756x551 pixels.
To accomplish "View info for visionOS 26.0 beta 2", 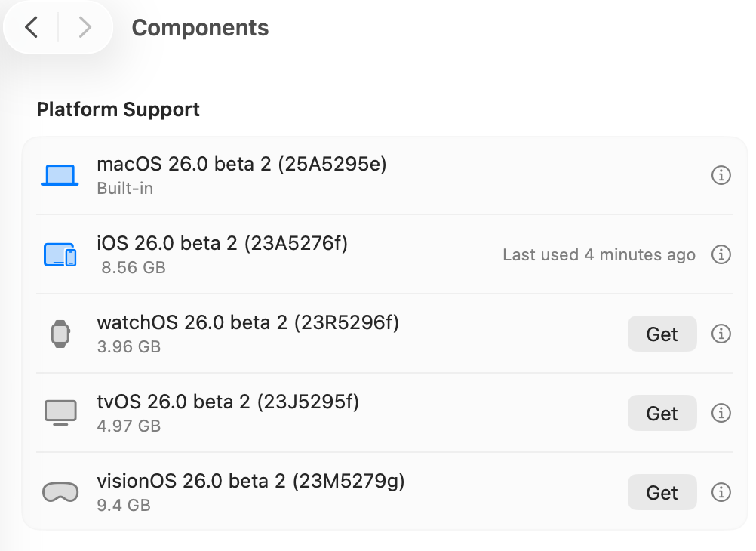I will point(721,492).
